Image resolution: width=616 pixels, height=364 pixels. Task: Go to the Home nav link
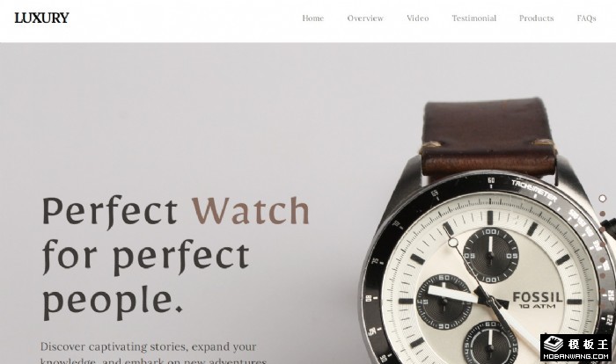click(313, 18)
